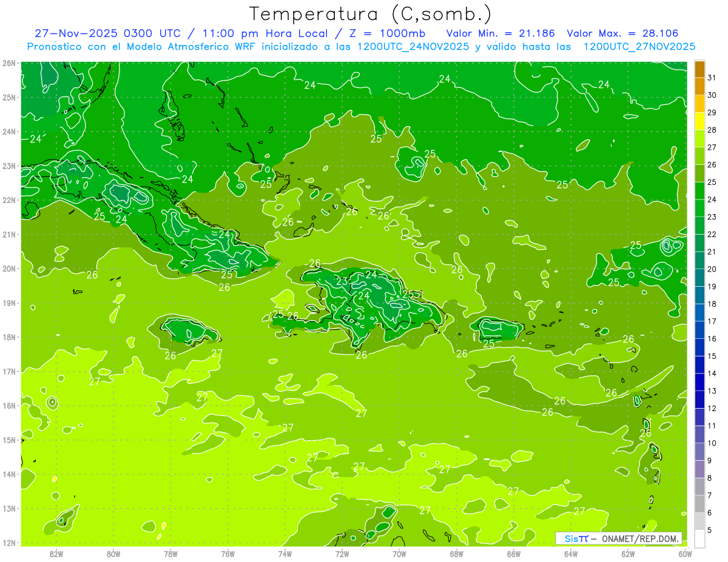Click the 26N latitude axis label
The height and width of the screenshot is (562, 728).
(x=9, y=63)
